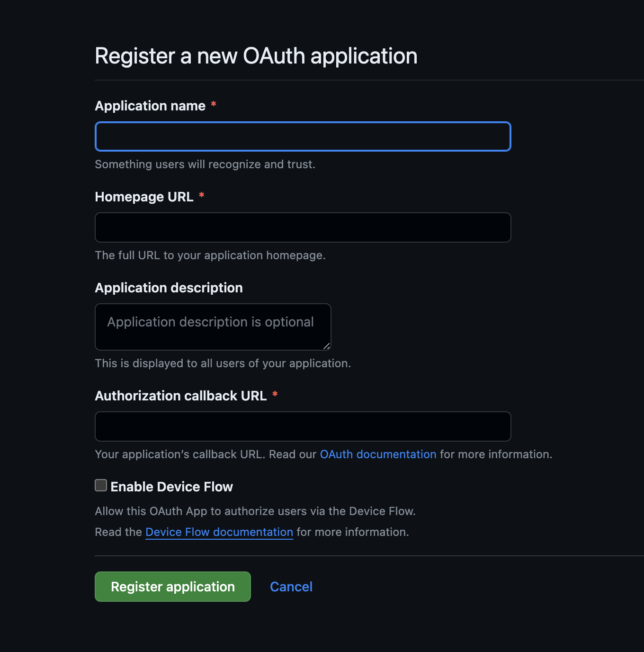The image size is (644, 652).
Task: Click the Authorization callback URL field
Action: pos(303,426)
